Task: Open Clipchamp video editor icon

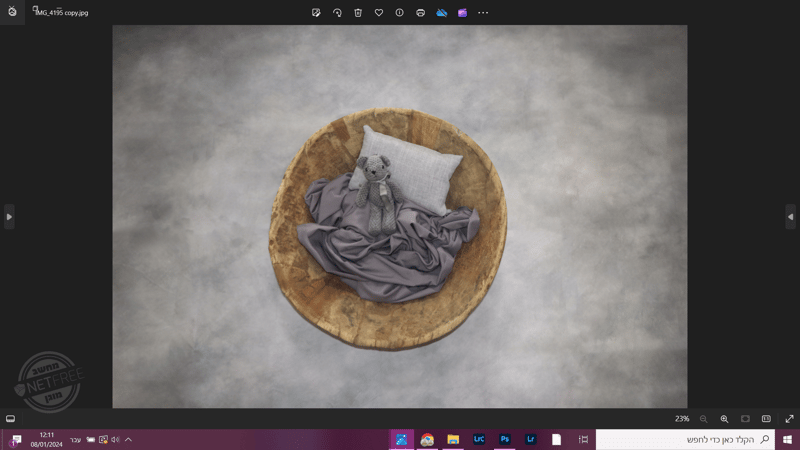Action: pyautogui.click(x=462, y=13)
